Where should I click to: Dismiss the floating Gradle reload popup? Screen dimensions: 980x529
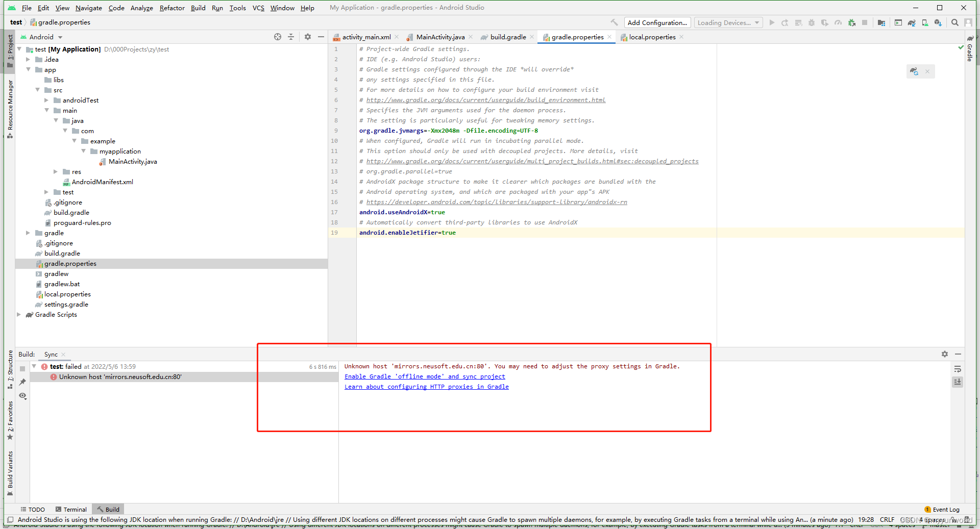click(x=927, y=71)
